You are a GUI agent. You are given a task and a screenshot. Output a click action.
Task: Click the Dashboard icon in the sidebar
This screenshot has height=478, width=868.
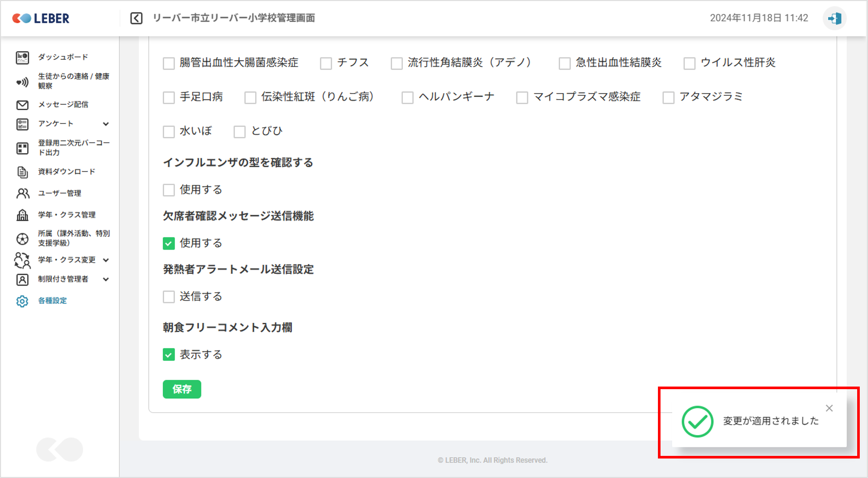[x=23, y=57]
